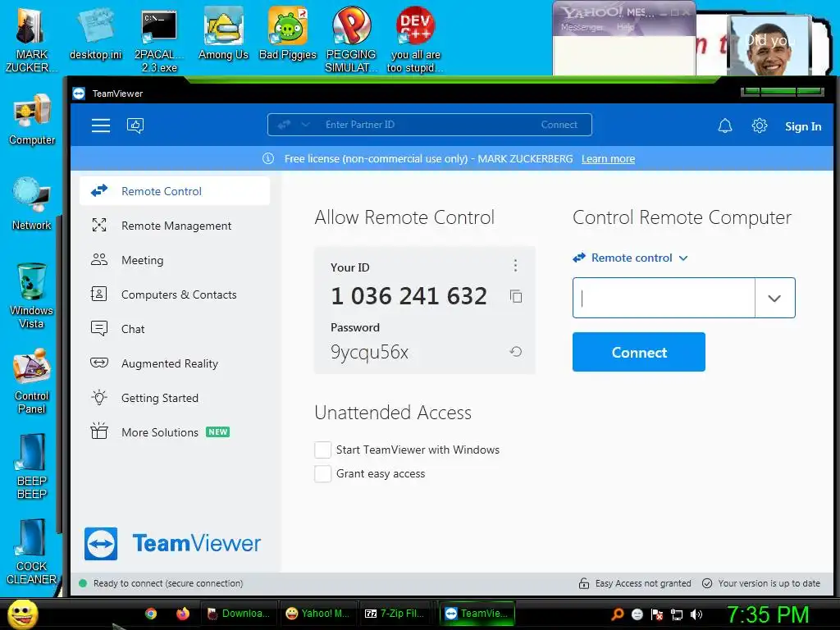Select the DEV C++ desktop icon
Viewport: 840px width, 630px height.
click(415, 40)
